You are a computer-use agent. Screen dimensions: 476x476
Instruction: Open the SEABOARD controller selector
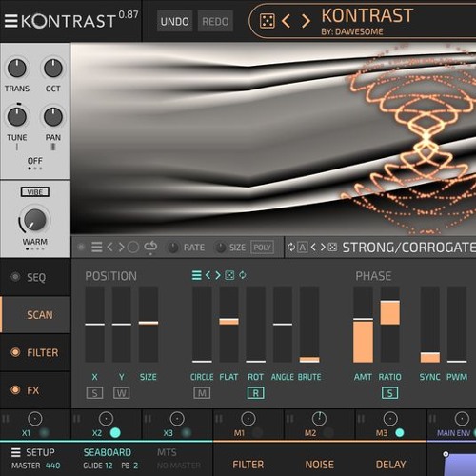click(x=108, y=452)
